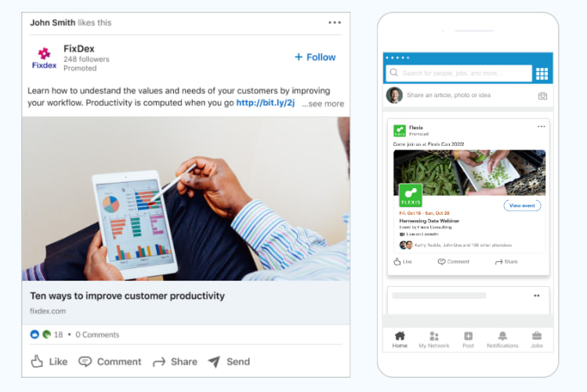Image resolution: width=587 pixels, height=392 pixels.
Task: Expand post text with see more
Action: coord(323,103)
